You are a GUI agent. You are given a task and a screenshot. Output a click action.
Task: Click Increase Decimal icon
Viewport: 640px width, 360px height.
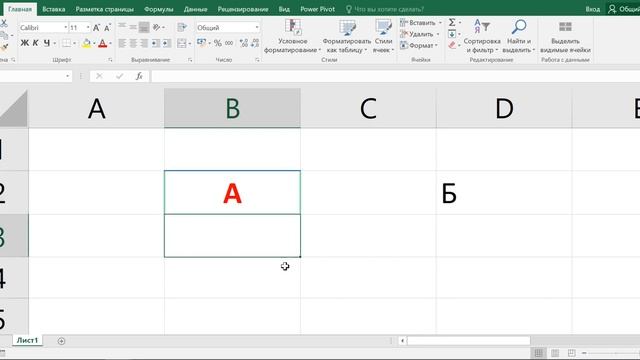244,43
